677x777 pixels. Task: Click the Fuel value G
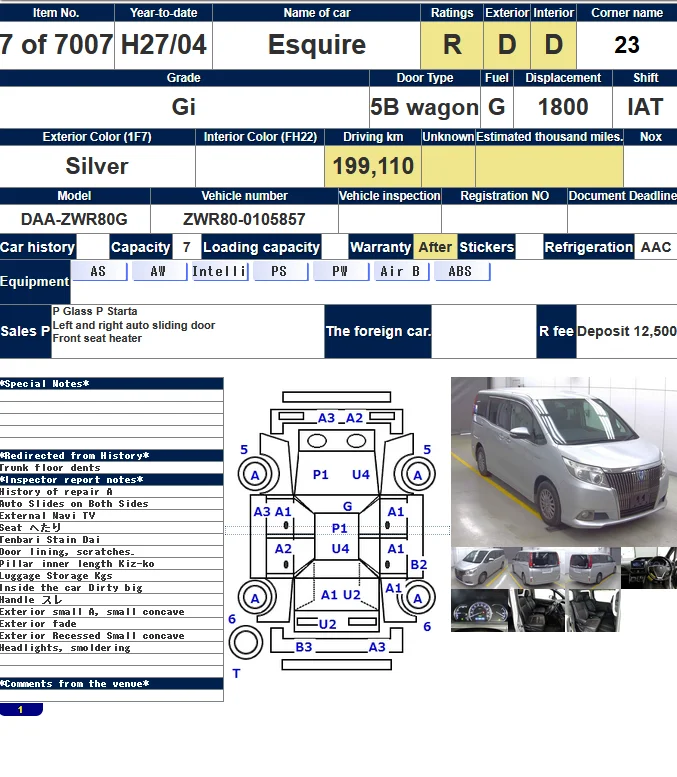(x=497, y=107)
